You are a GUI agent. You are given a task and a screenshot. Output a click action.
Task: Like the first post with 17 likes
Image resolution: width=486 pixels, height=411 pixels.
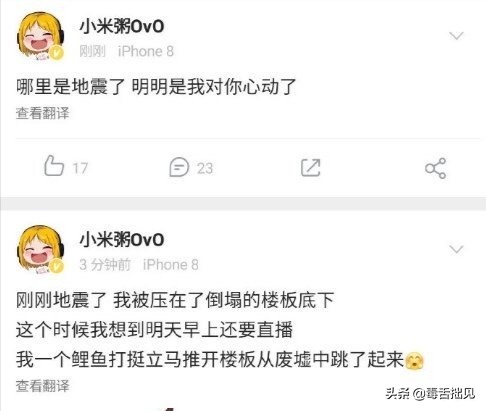click(x=66, y=166)
